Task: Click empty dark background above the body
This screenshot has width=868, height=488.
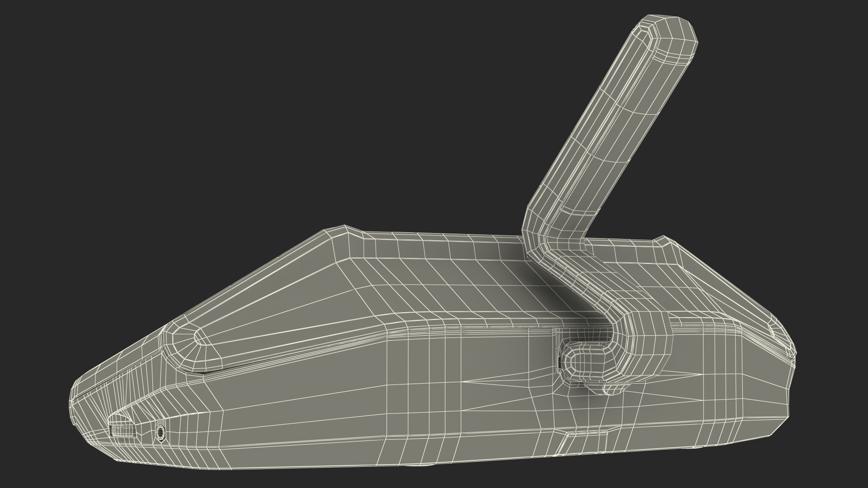Action: (x=271, y=113)
